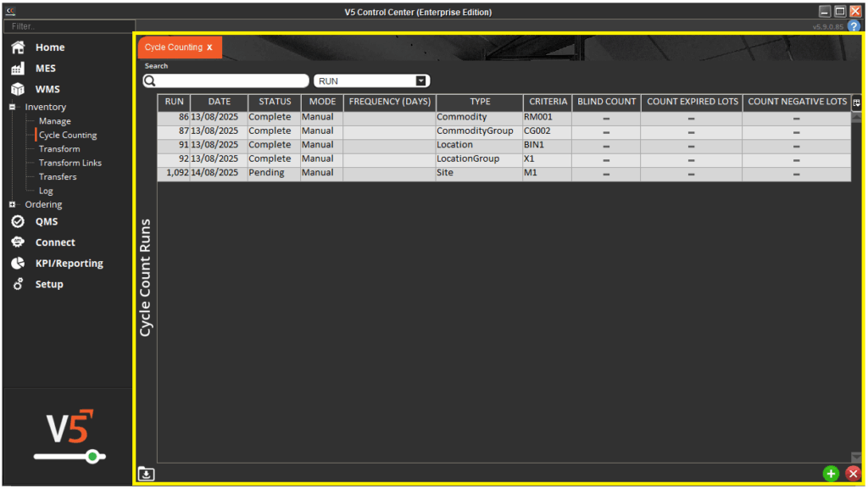Sort by the DATE column header
Screen dimensions: 868x489
tap(220, 103)
